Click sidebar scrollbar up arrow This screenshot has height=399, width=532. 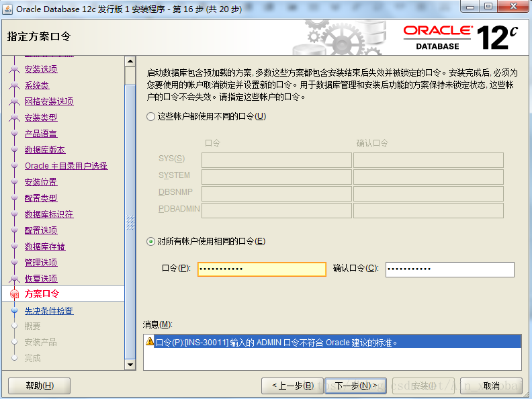pos(130,61)
